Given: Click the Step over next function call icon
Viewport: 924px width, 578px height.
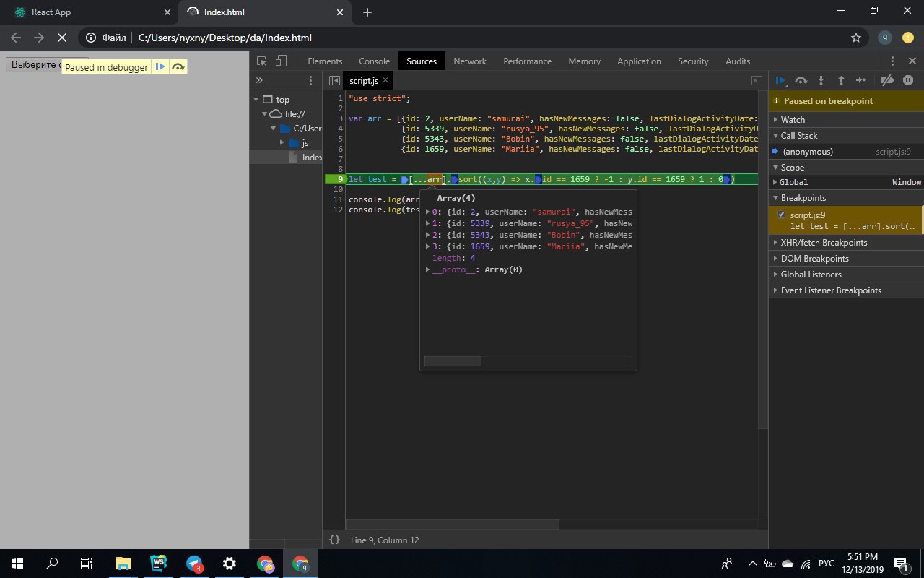Looking at the screenshot, I should click(x=801, y=81).
